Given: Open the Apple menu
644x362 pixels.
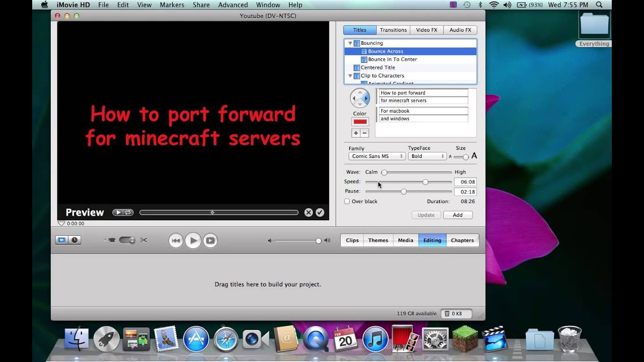Looking at the screenshot, I should coord(44,5).
